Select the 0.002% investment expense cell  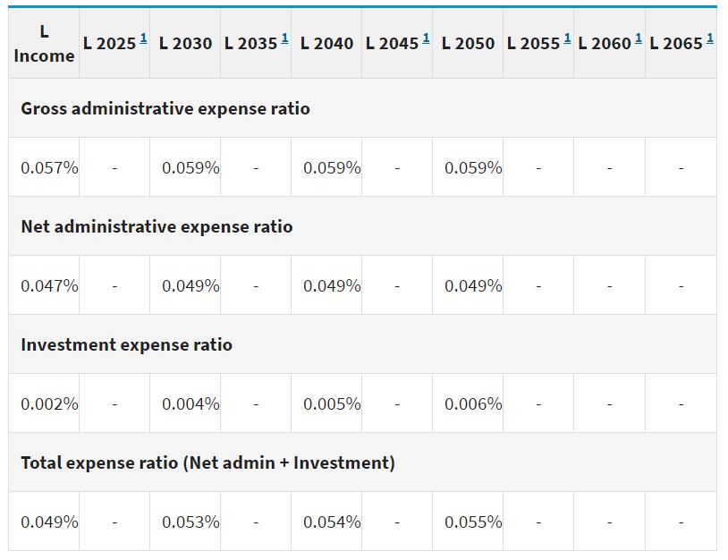(49, 404)
